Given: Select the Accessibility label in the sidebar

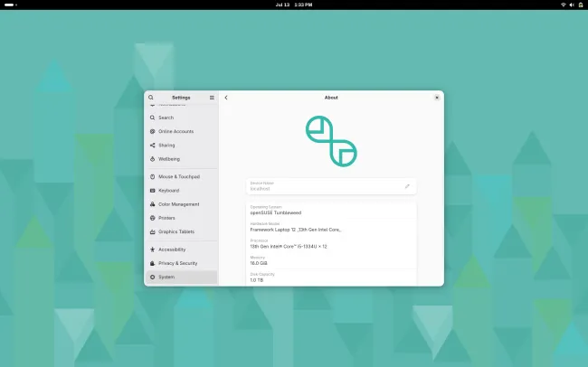Looking at the screenshot, I should [172, 249].
